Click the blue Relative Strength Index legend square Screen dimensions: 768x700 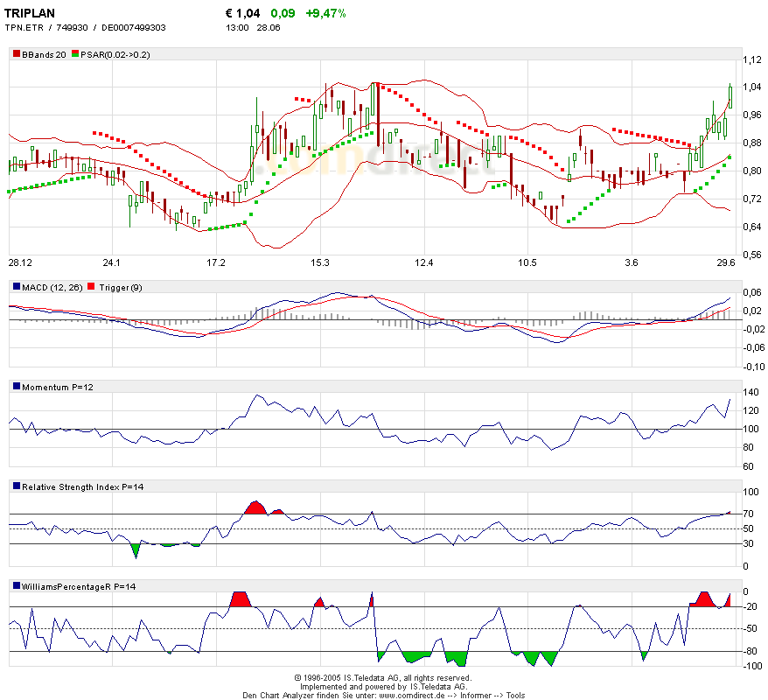point(16,486)
